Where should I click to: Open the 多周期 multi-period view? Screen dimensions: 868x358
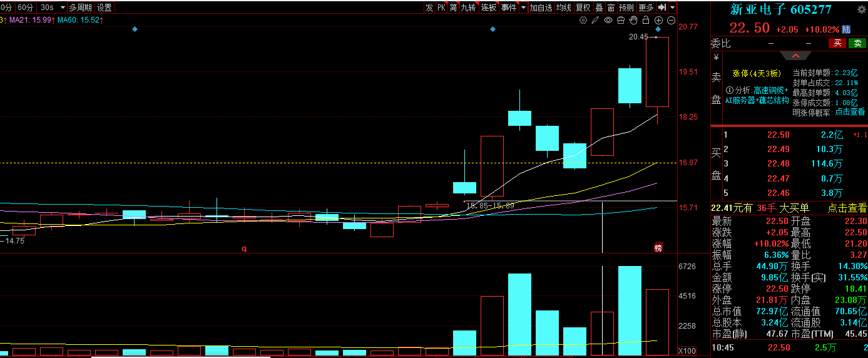point(80,8)
